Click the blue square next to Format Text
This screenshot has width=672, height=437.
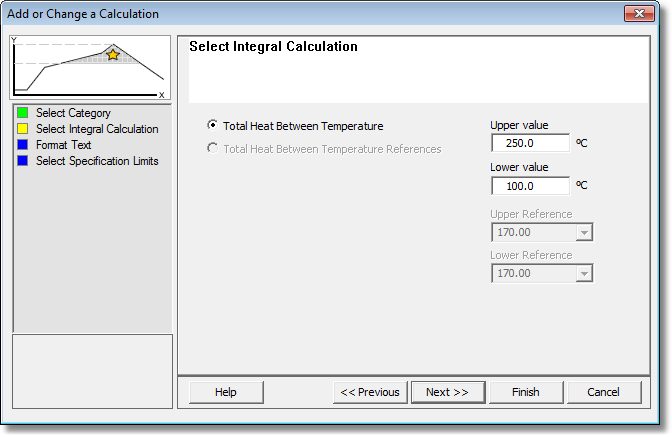click(23, 145)
